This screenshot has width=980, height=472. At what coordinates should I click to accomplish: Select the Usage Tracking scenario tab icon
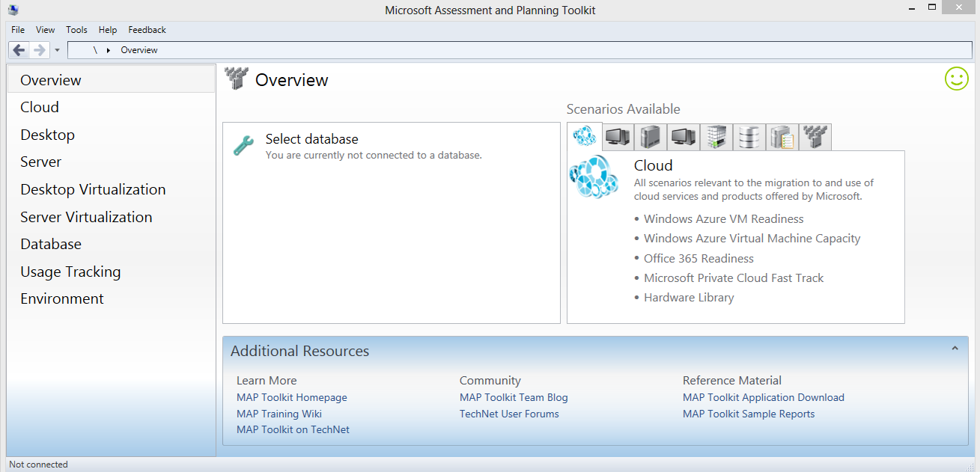pyautogui.click(x=782, y=137)
